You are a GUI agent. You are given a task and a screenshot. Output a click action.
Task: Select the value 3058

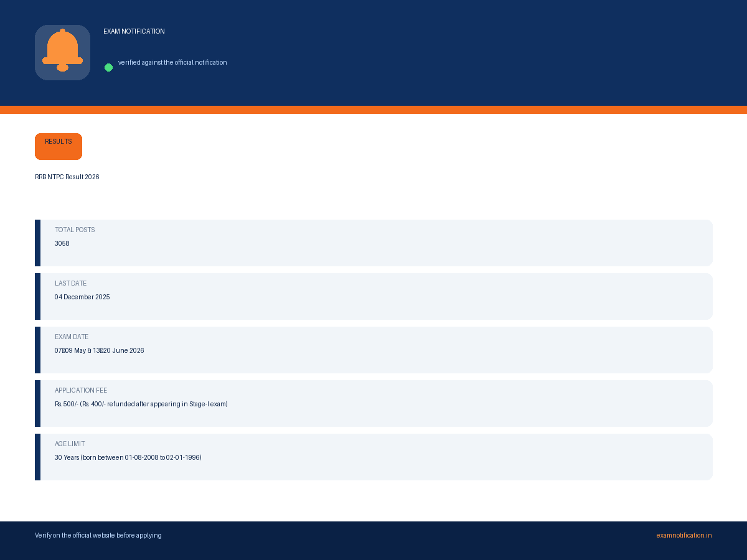point(62,243)
